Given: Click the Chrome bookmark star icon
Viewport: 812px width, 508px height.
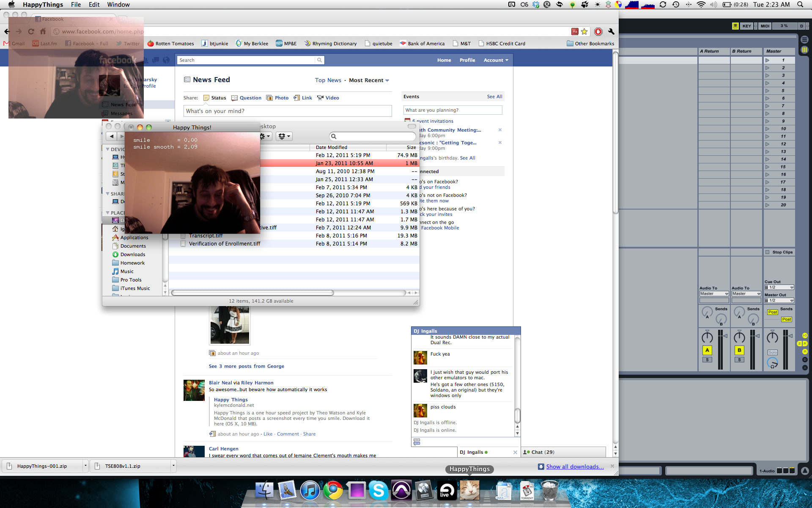Looking at the screenshot, I should coord(584,32).
